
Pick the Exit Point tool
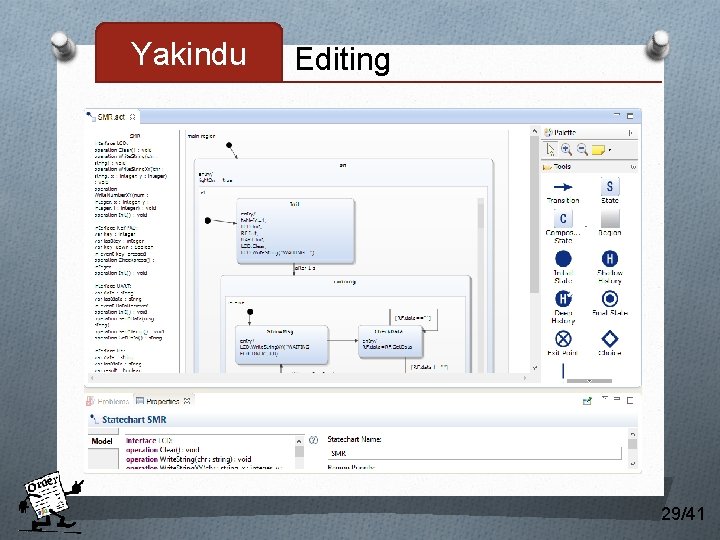[563, 343]
